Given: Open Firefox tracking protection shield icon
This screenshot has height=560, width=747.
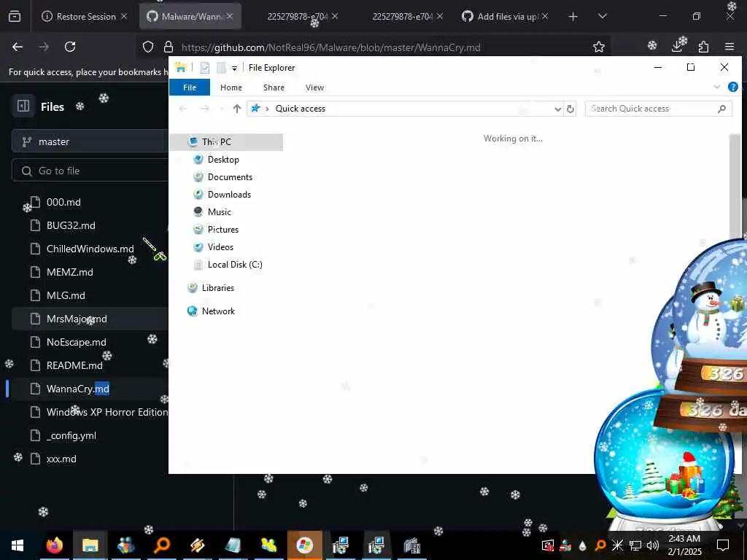Looking at the screenshot, I should (x=148, y=47).
